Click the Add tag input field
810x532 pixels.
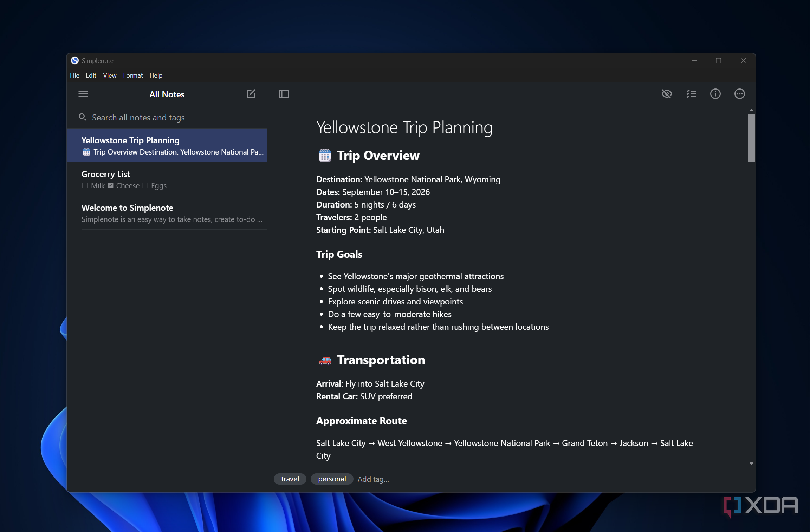[373, 479]
